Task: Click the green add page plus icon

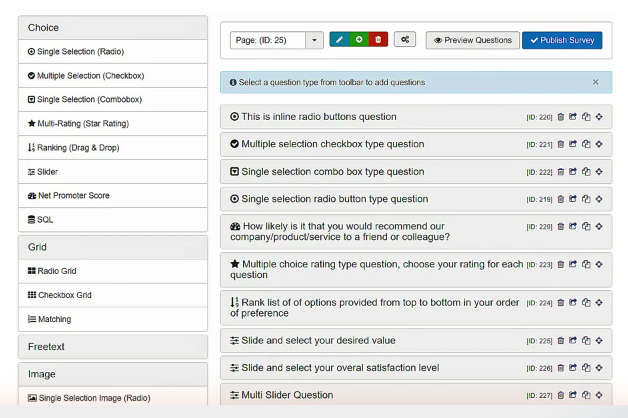Action: coord(359,40)
